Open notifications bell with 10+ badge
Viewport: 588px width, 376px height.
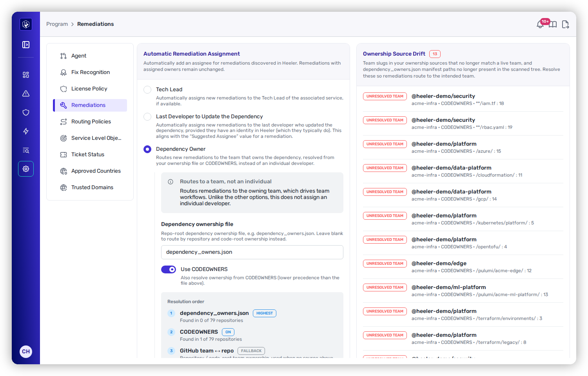541,24
